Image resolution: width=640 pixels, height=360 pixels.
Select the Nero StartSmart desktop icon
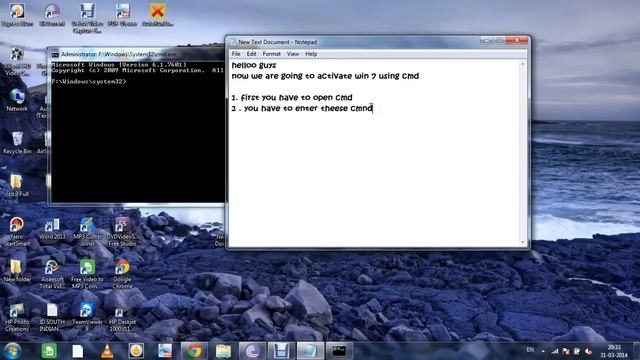17,231
